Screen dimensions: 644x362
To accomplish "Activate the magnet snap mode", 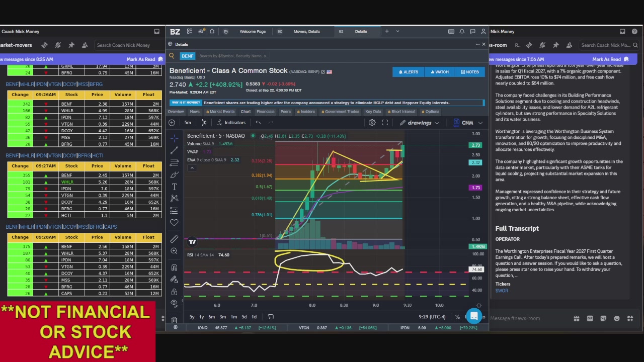I will tap(174, 267).
